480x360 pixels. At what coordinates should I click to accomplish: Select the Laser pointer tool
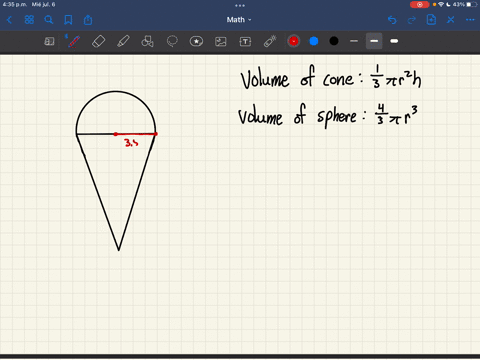(270, 41)
